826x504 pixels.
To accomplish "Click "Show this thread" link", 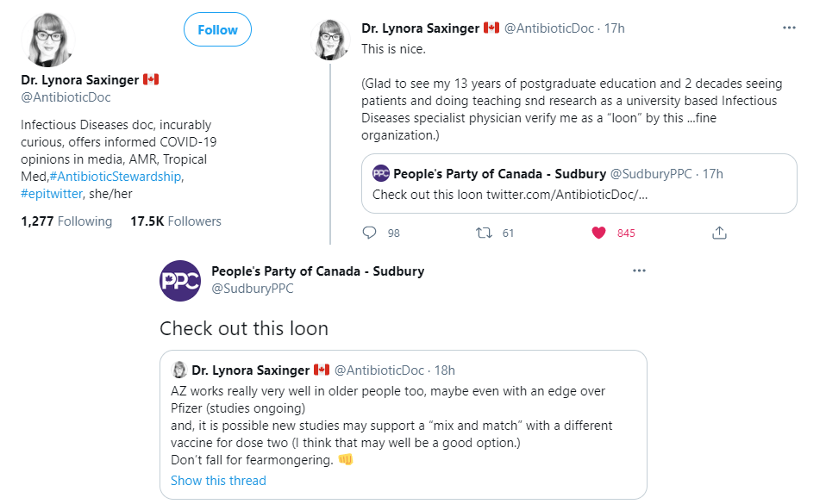I will click(x=218, y=481).
